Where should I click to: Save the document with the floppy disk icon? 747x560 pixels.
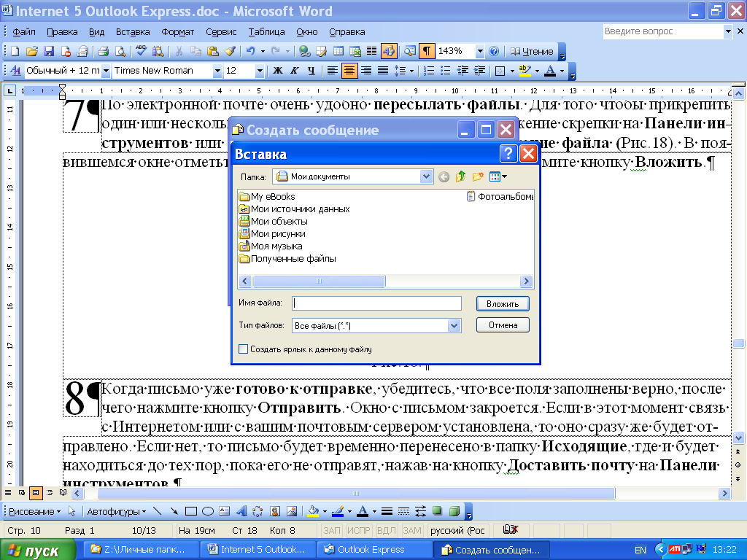coord(49,51)
